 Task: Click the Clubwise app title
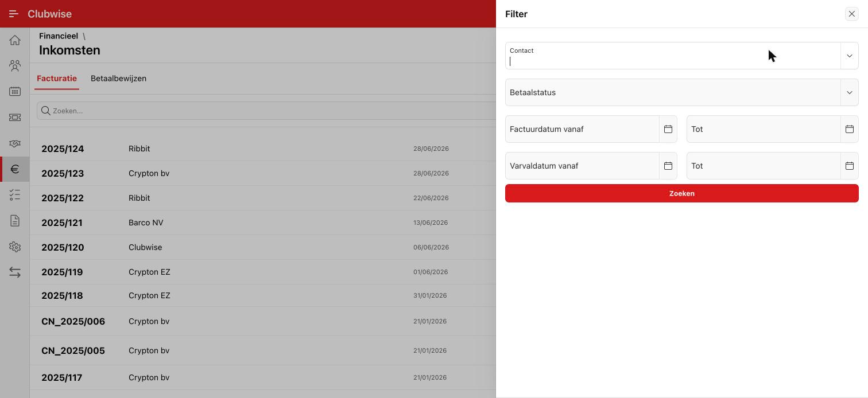click(x=49, y=14)
